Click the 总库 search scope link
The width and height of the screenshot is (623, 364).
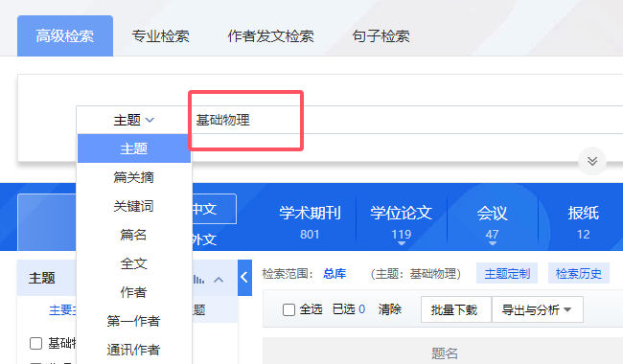(335, 274)
